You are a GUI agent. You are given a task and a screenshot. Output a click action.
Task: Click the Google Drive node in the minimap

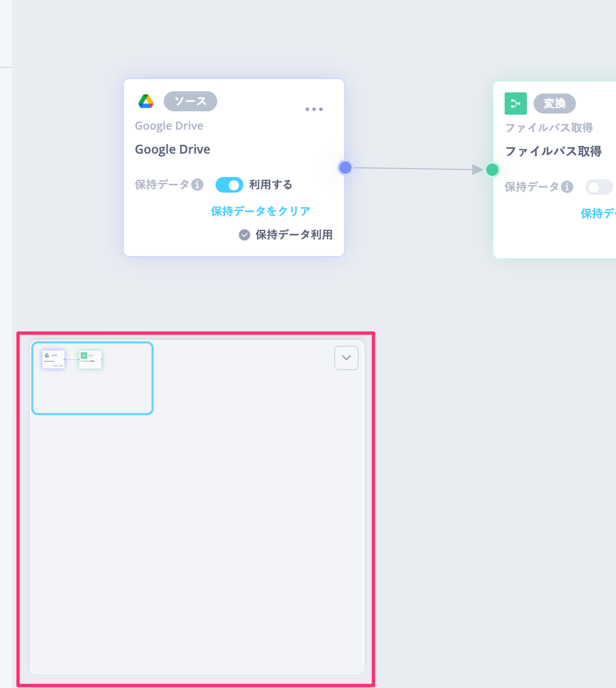click(53, 359)
